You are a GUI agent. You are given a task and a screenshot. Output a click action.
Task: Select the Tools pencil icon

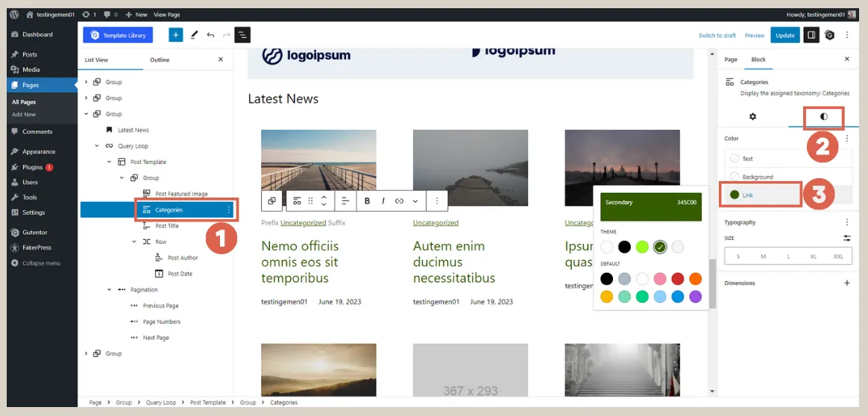coord(194,35)
